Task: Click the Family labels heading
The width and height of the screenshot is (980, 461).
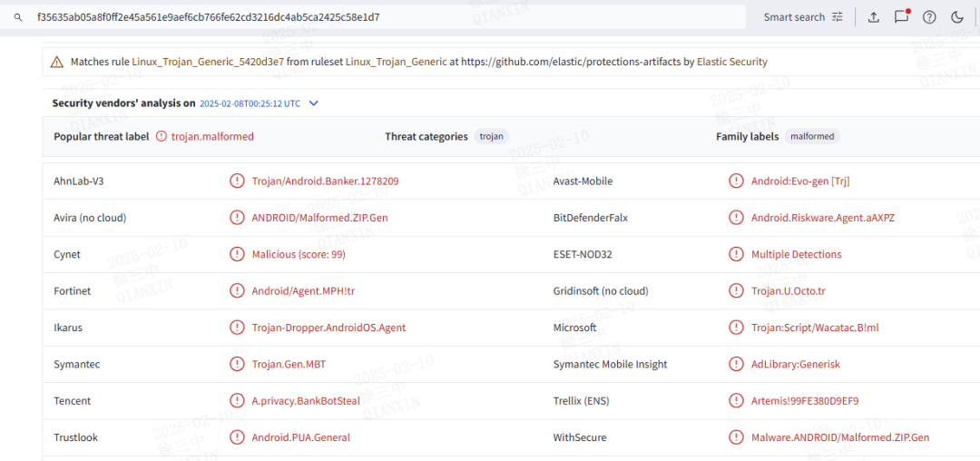Action: 748,136
